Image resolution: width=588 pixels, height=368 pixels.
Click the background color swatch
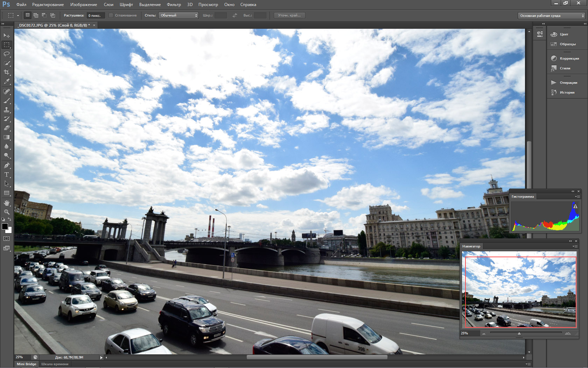point(10,231)
